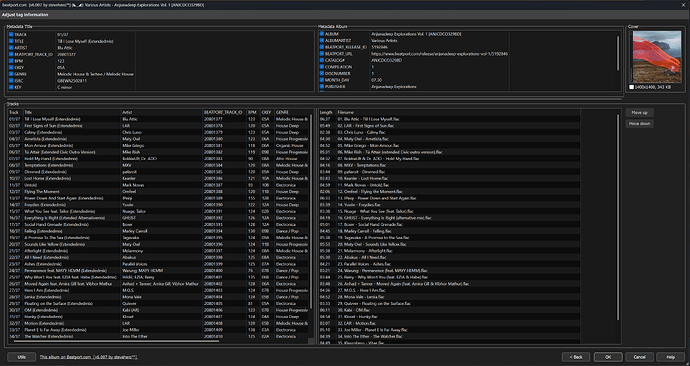Select file '27. M.O.S. - Here I Am.flac'
Screen dimensions: 690x366
pyautogui.click(x=449, y=290)
